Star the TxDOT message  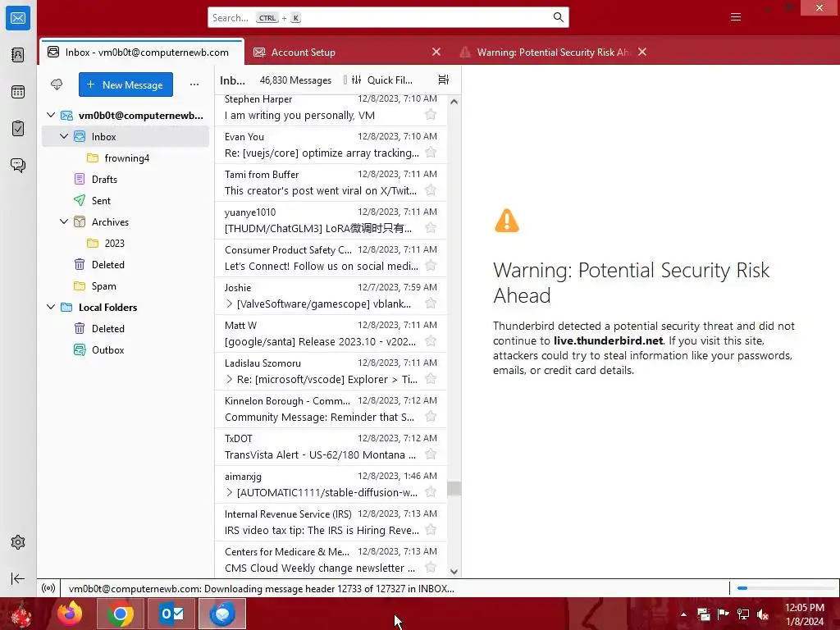coord(430,454)
